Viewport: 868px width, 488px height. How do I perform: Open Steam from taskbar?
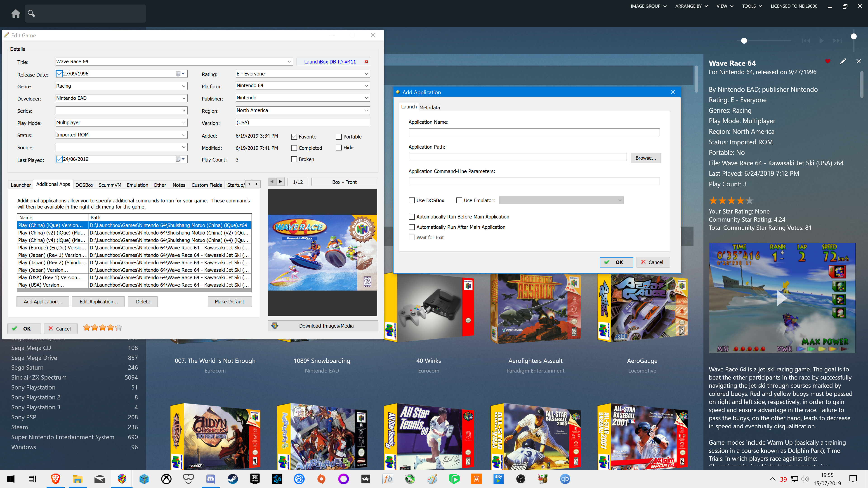pos(233,479)
